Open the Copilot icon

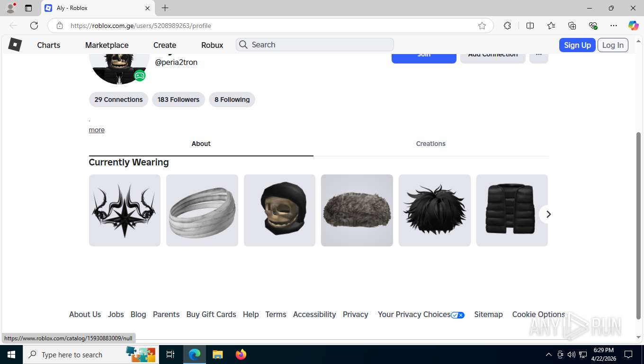[634, 26]
